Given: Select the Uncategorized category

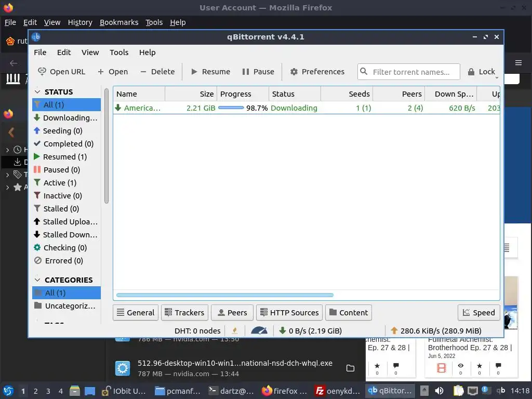Looking at the screenshot, I should pyautogui.click(x=66, y=305).
